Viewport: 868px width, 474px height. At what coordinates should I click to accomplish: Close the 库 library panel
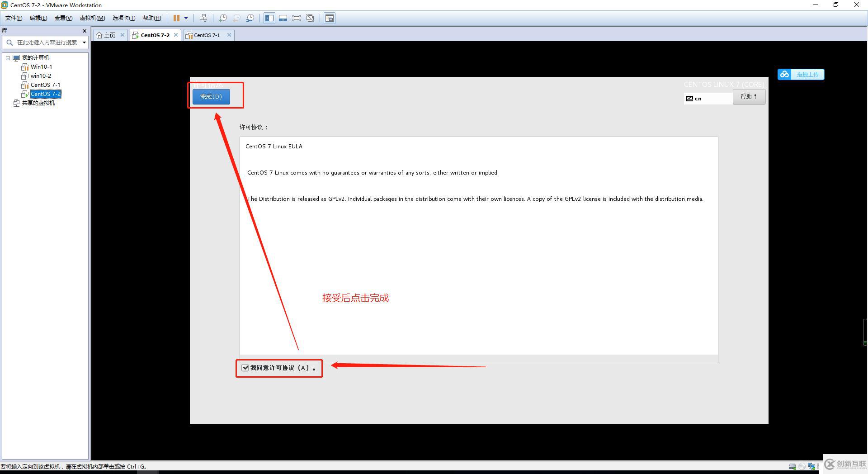[84, 31]
